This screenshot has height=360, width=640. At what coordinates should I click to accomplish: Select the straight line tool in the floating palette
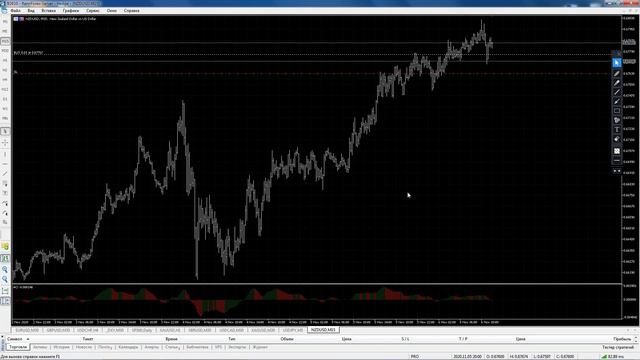tap(617, 92)
